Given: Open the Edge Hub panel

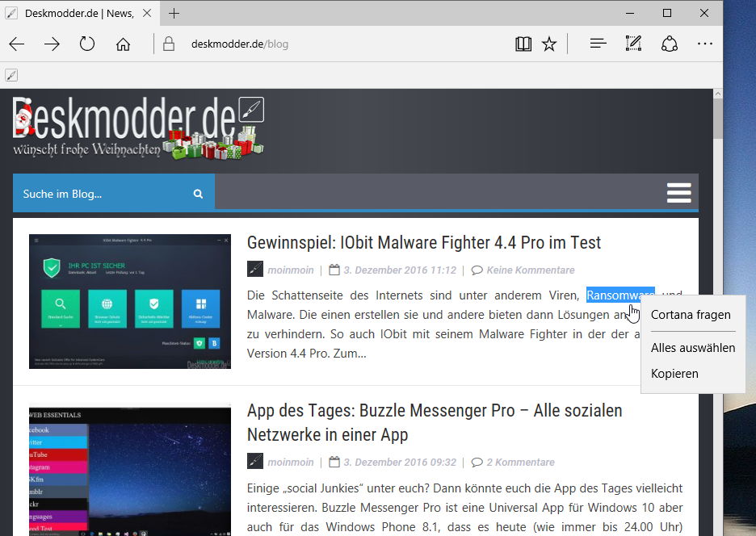Looking at the screenshot, I should coord(598,44).
